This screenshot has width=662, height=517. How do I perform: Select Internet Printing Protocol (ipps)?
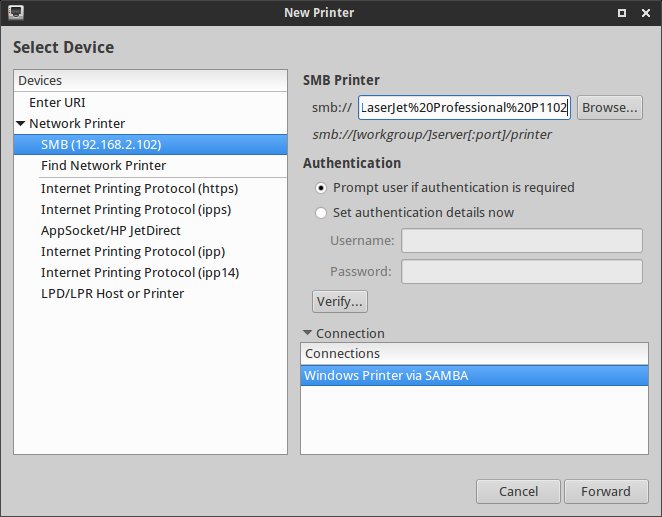click(136, 209)
